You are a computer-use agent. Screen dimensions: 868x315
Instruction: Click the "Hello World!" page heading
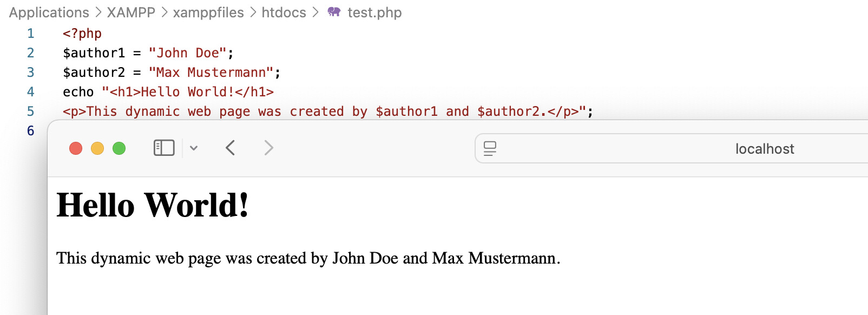[153, 206]
